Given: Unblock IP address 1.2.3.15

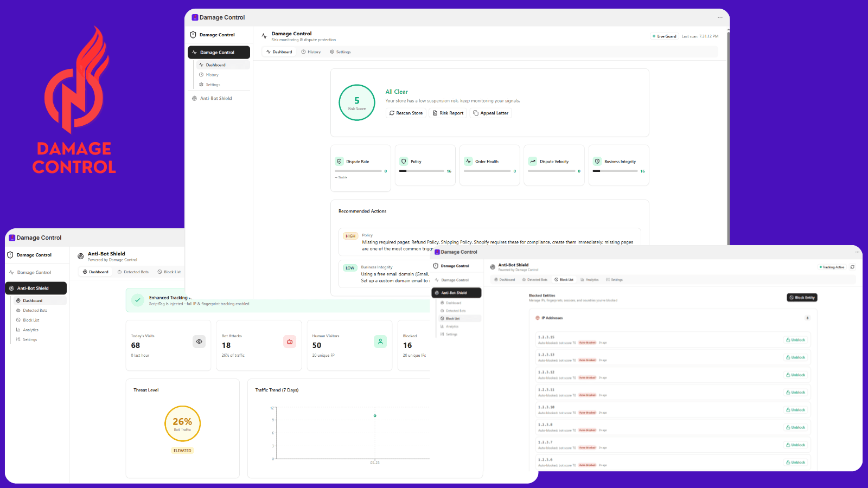Looking at the screenshot, I should (x=796, y=340).
